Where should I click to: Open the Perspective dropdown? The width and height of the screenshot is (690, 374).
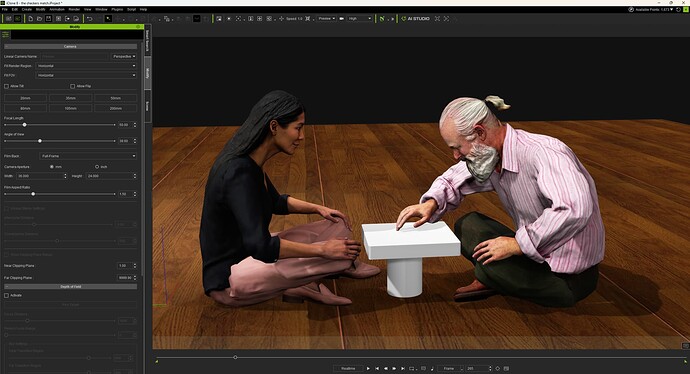(x=124, y=56)
